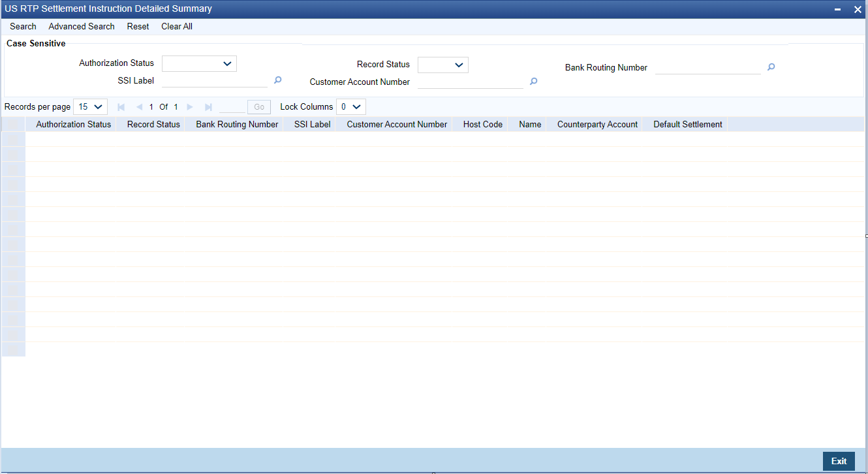
Task: Click the Default Settlement column header
Action: click(688, 124)
